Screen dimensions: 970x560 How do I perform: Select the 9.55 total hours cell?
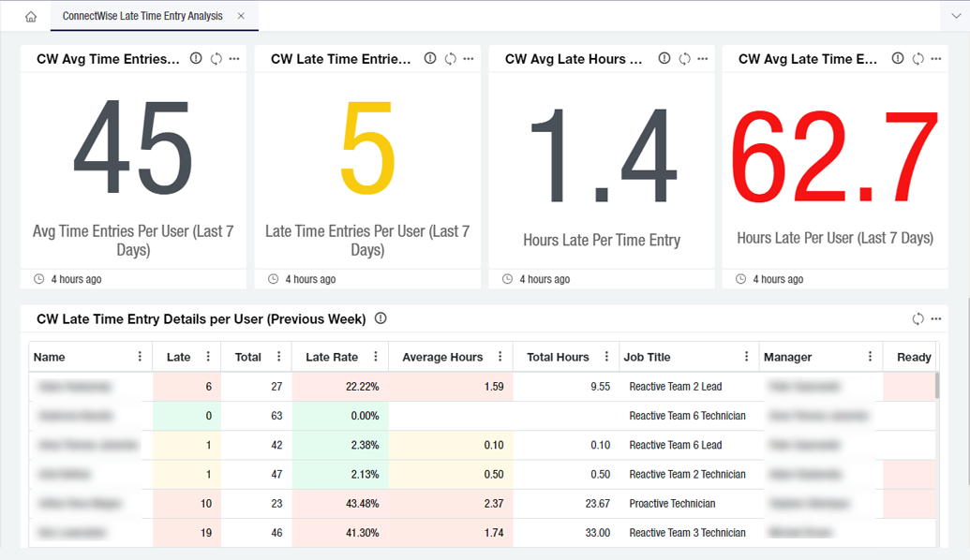click(x=566, y=387)
